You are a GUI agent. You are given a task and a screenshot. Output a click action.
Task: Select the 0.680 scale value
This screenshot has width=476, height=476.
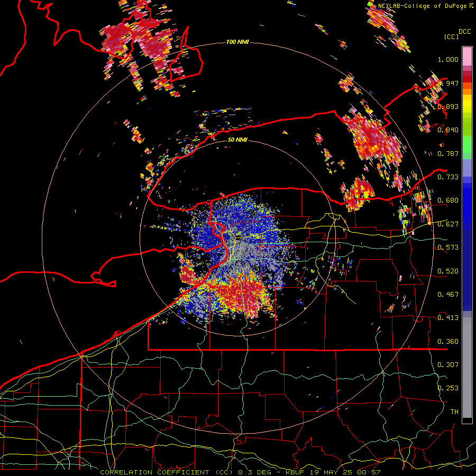click(x=448, y=200)
